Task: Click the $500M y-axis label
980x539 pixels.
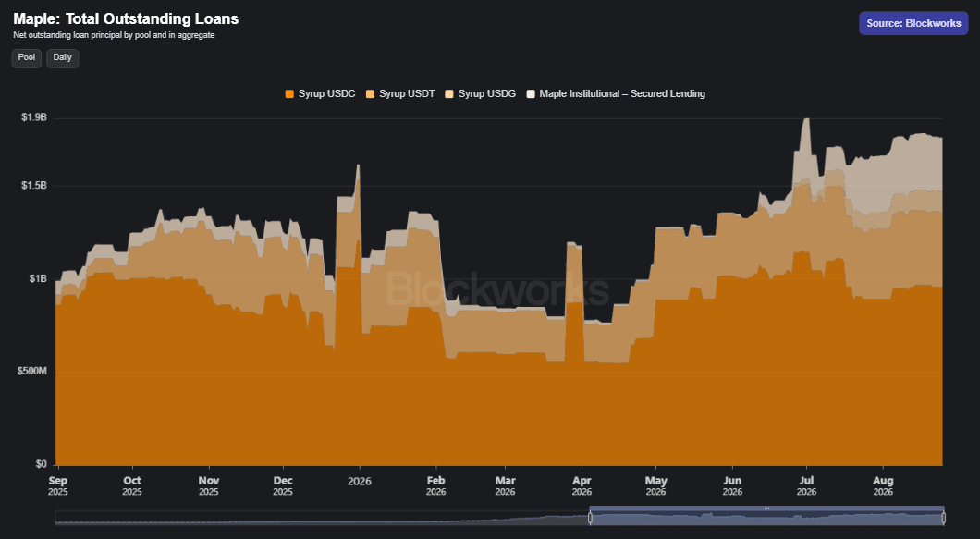Action: pyautogui.click(x=31, y=371)
